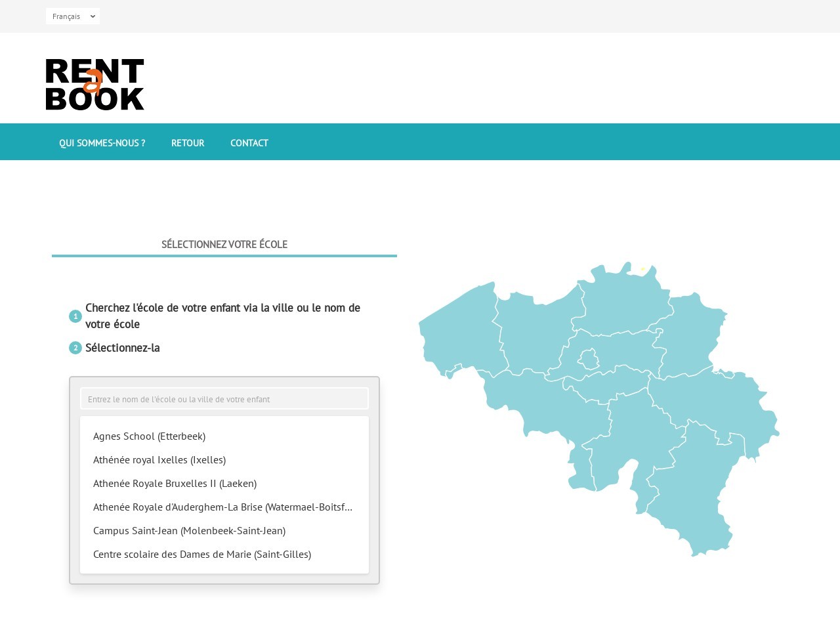
Task: Open the Contact menu item
Action: click(249, 142)
